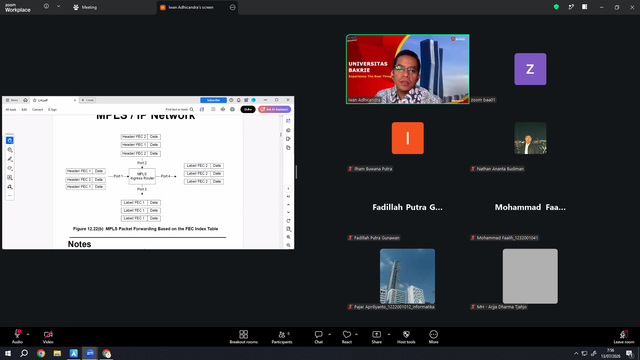Viewport: 640px width, 360px height.
Task: Open Google Chrome from the taskbar
Action: pos(41,353)
